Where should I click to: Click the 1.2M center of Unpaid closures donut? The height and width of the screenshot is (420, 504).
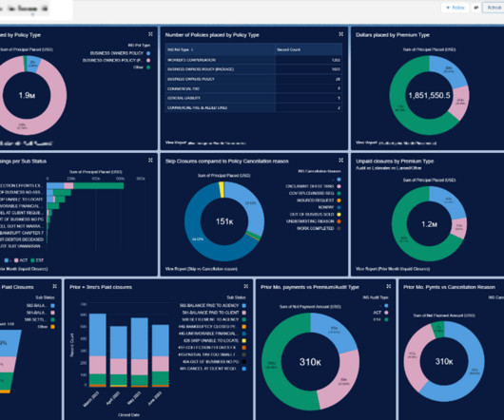pyautogui.click(x=429, y=224)
